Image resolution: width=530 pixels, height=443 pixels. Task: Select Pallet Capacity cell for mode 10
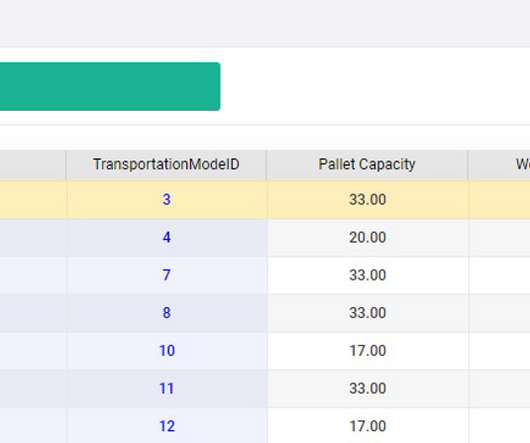(x=368, y=351)
